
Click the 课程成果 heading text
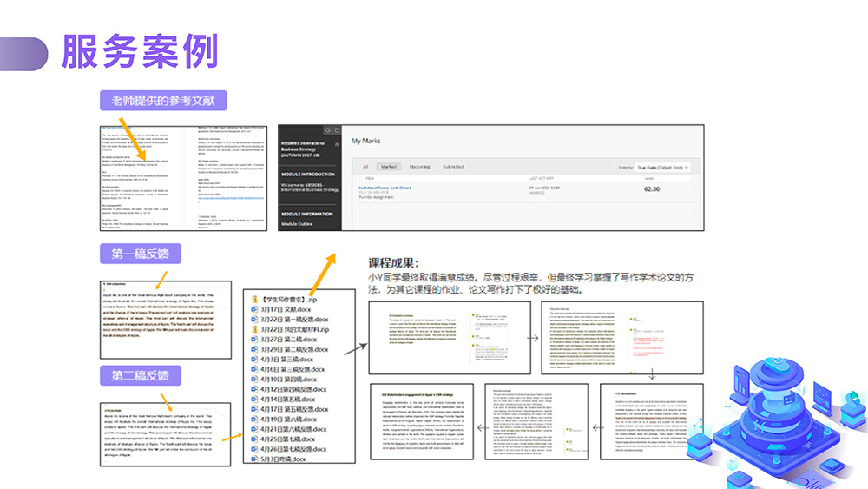point(393,263)
